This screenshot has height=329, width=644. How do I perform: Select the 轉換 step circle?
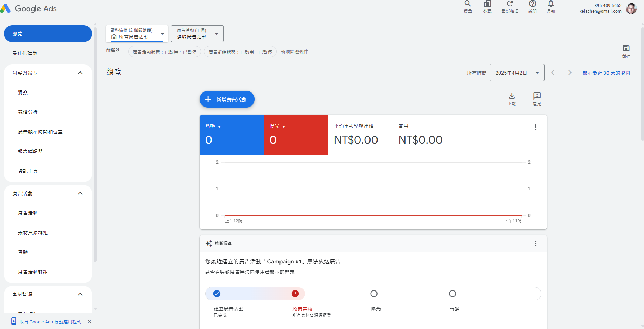click(452, 294)
